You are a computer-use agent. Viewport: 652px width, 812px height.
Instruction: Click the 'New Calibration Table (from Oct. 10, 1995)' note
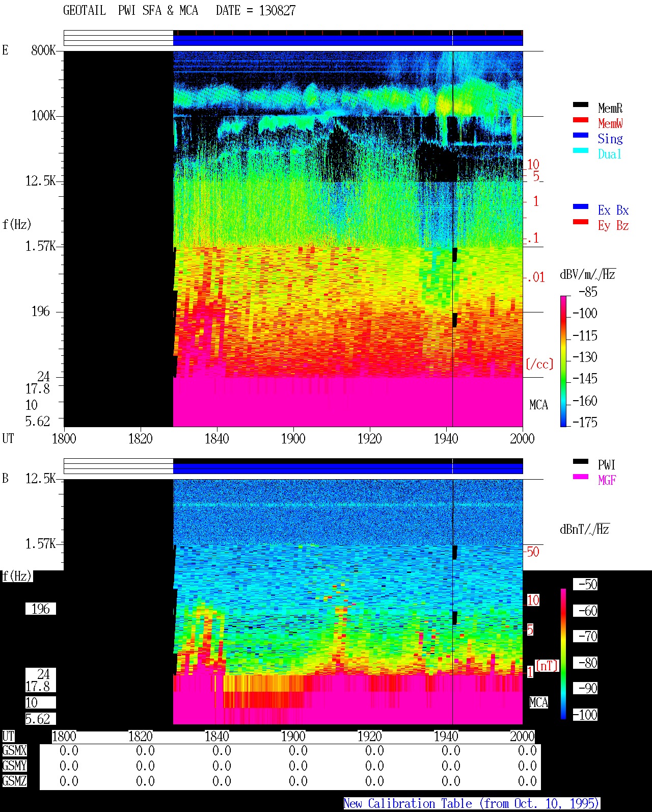[472, 804]
